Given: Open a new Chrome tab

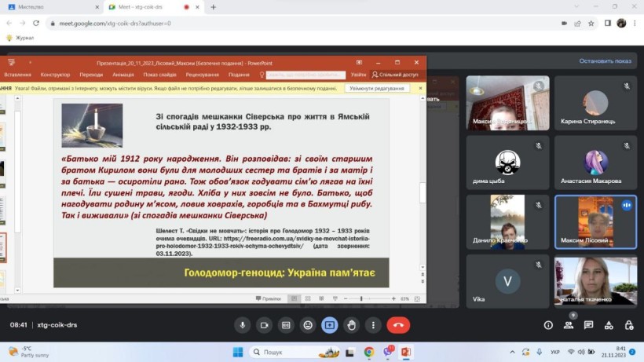Looking at the screenshot, I should click(x=213, y=7).
